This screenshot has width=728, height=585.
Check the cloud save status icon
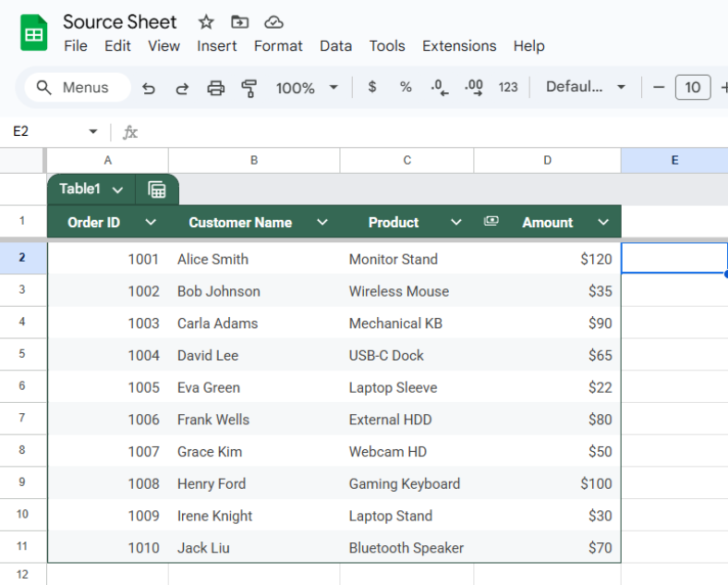click(273, 22)
